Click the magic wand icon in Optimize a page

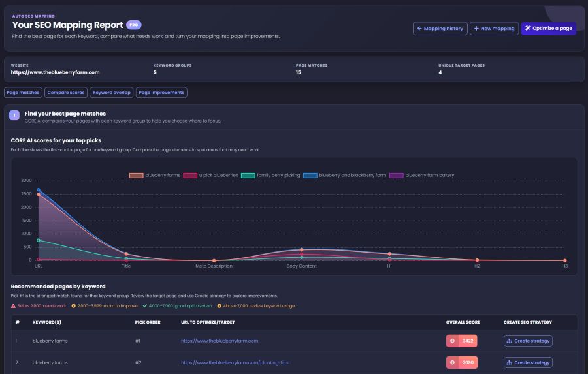pyautogui.click(x=528, y=29)
